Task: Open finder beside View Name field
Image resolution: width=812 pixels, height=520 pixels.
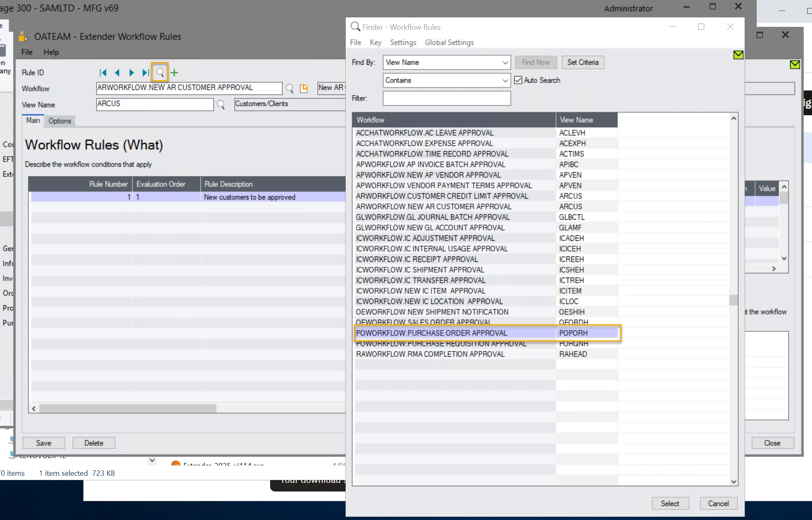Action: pyautogui.click(x=221, y=104)
